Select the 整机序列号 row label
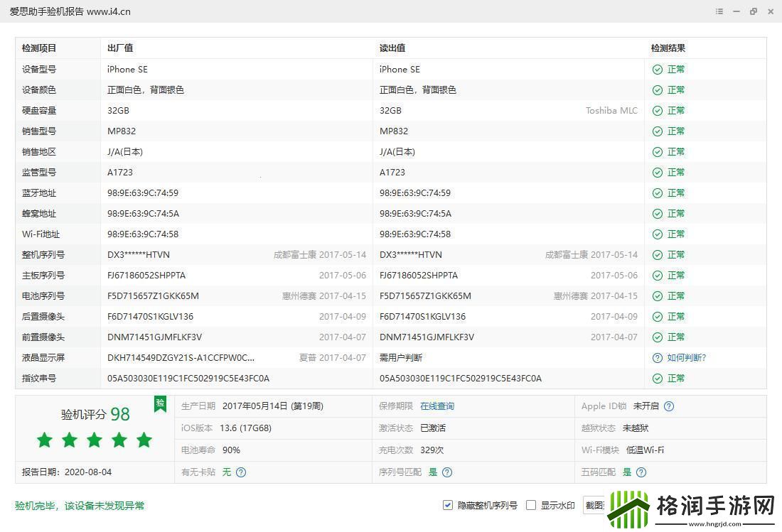 tap(43, 255)
